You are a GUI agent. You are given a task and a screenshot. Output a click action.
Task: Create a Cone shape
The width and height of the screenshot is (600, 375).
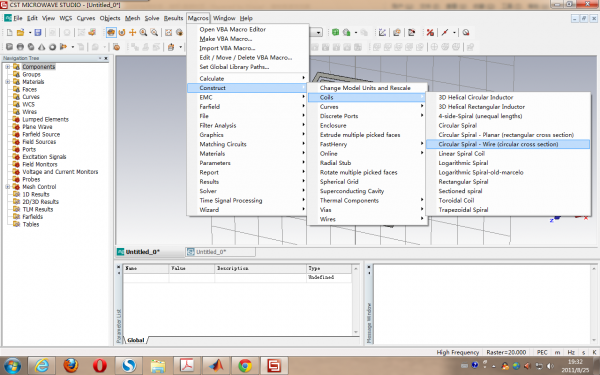pyautogui.click(x=41, y=47)
